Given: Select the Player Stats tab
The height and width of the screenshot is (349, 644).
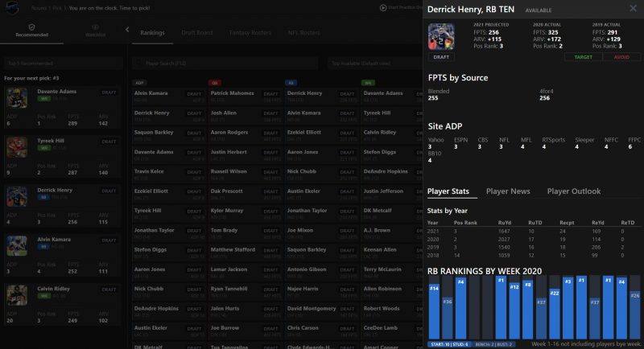Looking at the screenshot, I should [x=448, y=191].
